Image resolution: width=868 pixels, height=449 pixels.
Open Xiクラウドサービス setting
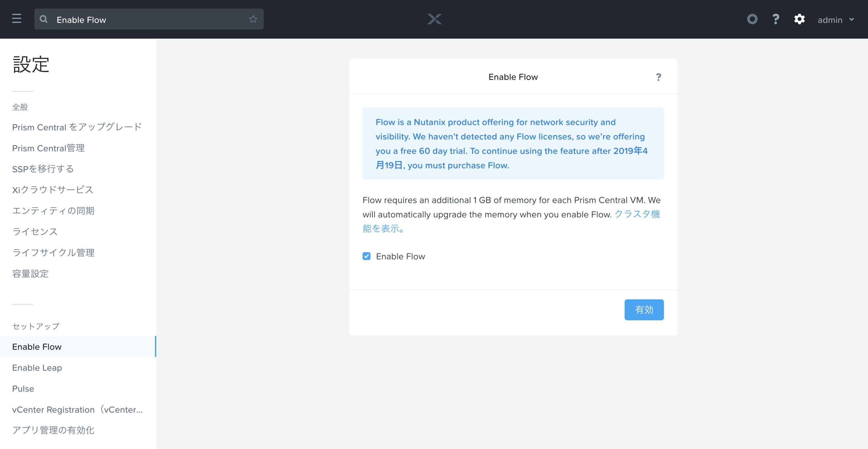point(52,190)
